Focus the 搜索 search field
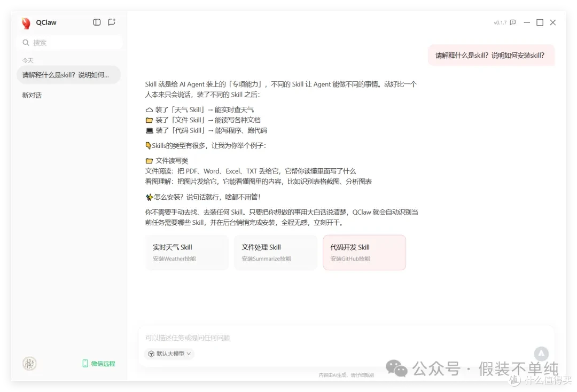 click(69, 43)
